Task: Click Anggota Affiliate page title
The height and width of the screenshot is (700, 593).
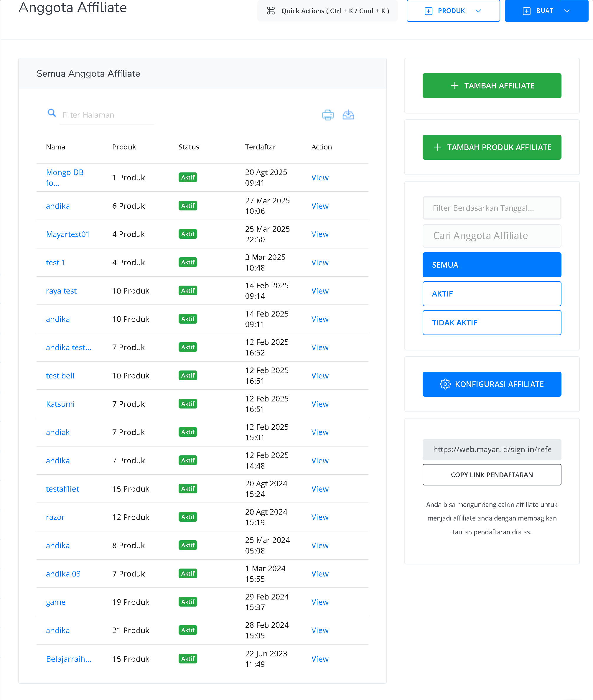Action: (73, 7)
